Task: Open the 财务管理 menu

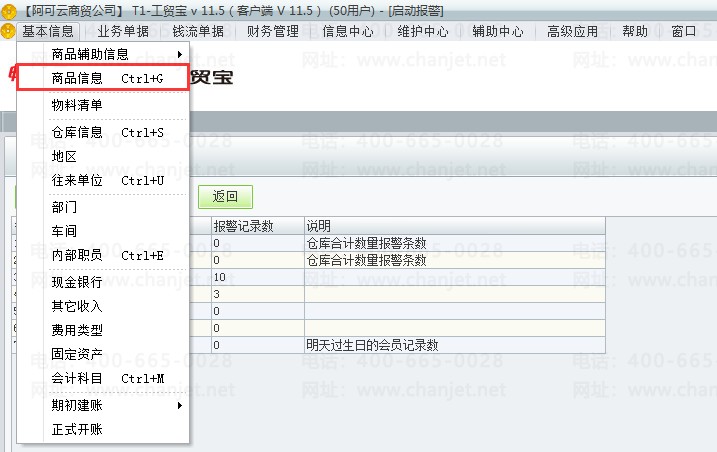Action: tap(273, 31)
